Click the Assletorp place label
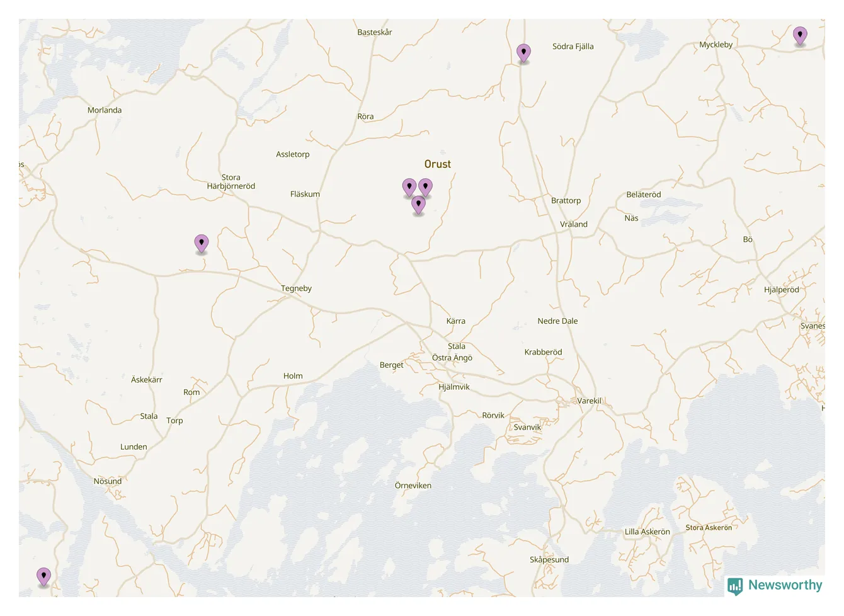 coord(293,154)
